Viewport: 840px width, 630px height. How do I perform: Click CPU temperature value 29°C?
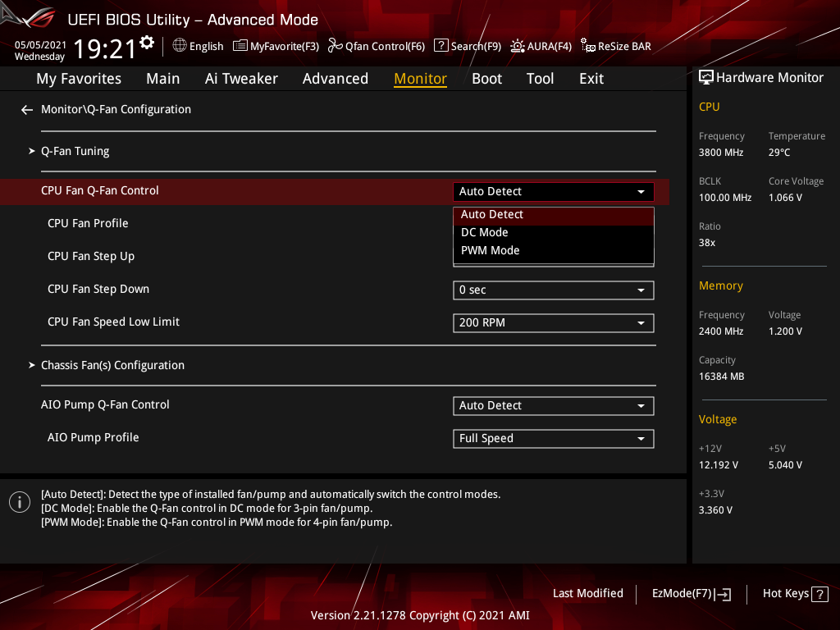pos(779,153)
